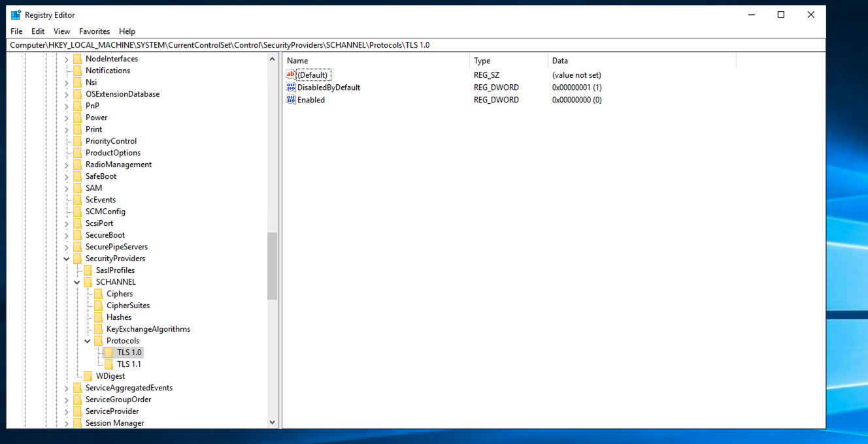This screenshot has height=444, width=868.
Task: Click the 0x00000001 (1) data cell
Action: (577, 87)
